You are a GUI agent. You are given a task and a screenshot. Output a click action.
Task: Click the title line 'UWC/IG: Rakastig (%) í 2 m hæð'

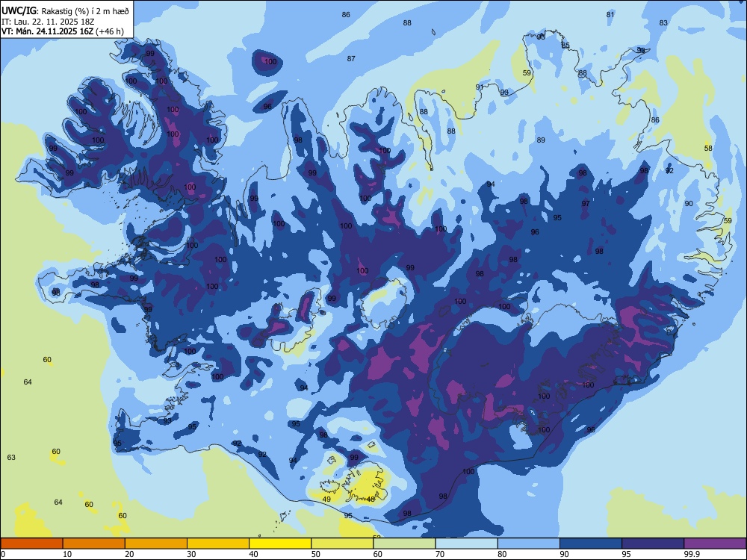[65, 10]
